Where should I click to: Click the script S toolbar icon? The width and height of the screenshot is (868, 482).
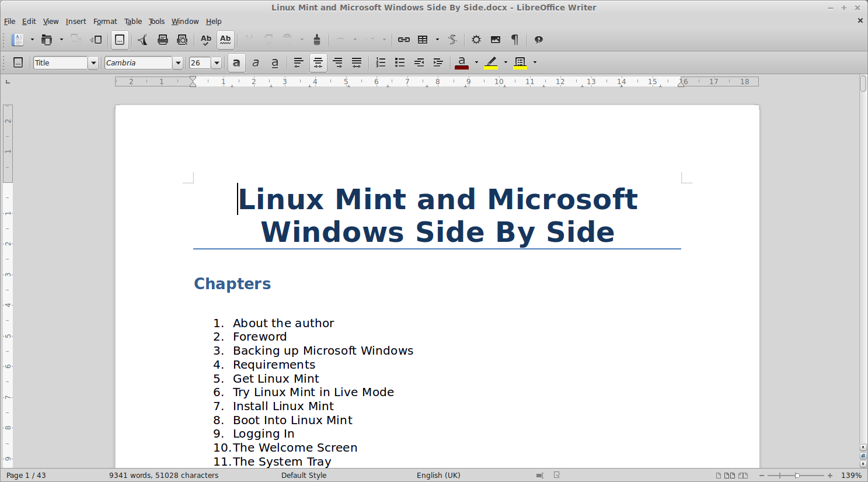coord(452,40)
